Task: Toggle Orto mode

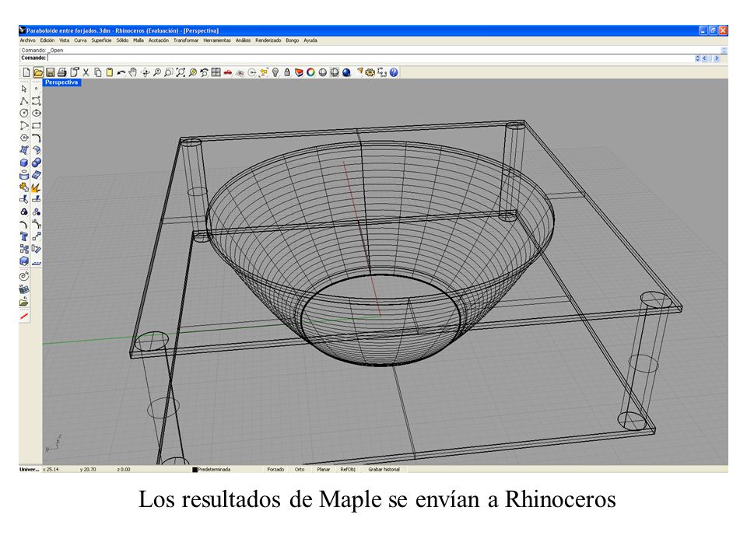Action: coord(300,470)
